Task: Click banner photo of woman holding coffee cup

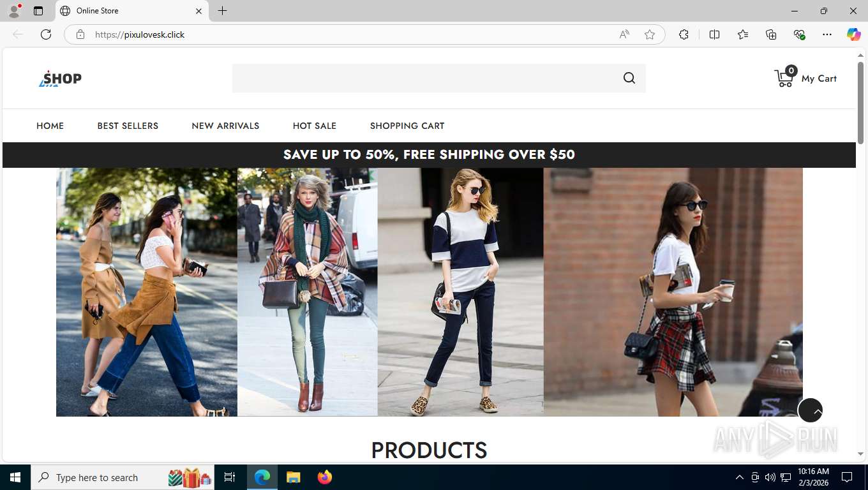Action: tap(673, 292)
